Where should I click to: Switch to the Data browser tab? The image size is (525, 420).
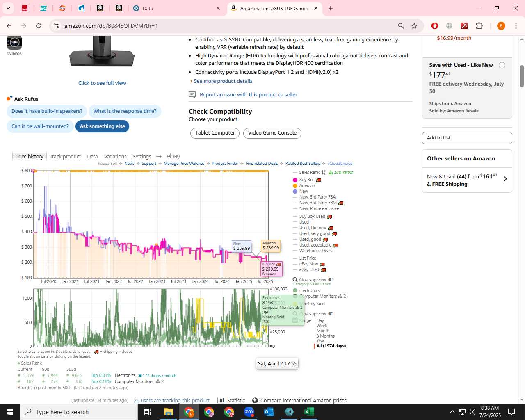click(176, 8)
